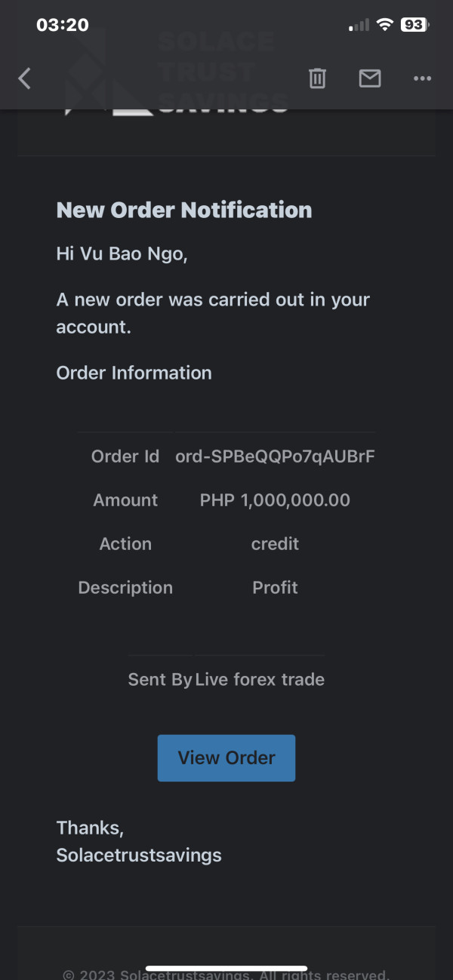Tap the Solacetrustsavings signature text
The height and width of the screenshot is (980, 453).
[139, 855]
